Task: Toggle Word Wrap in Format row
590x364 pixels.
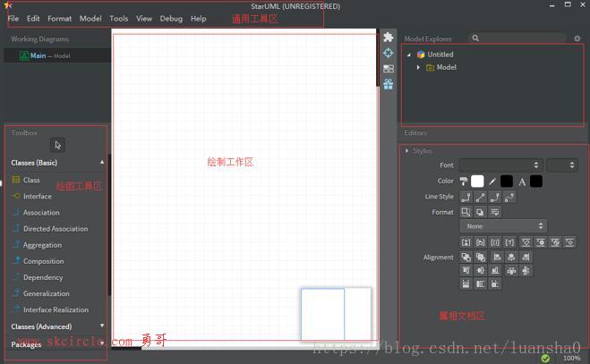Action: 495,212
